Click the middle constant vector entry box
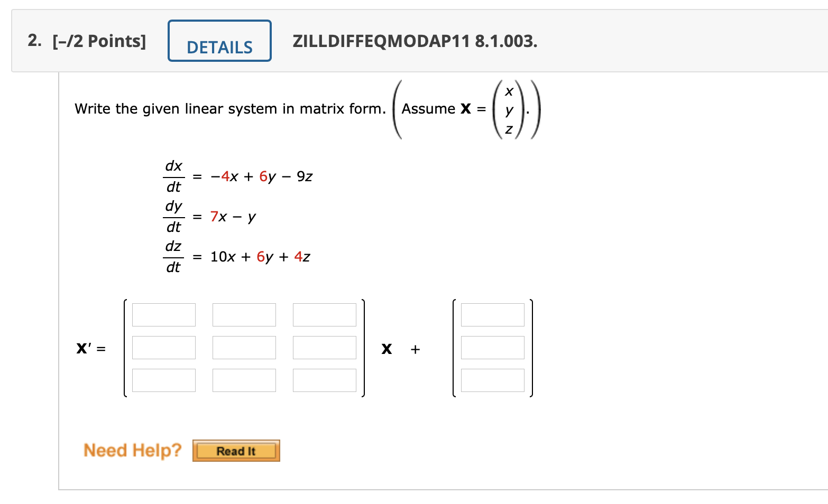 tap(492, 347)
